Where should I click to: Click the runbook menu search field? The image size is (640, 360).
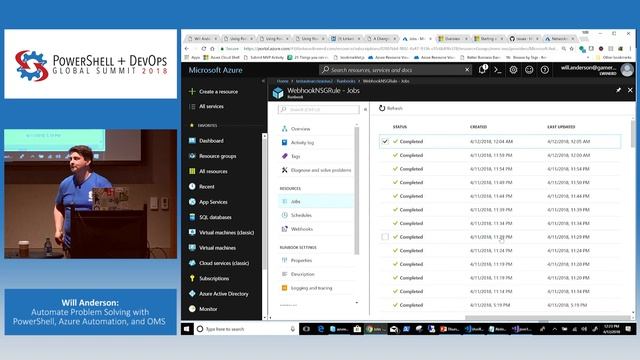coord(318,109)
